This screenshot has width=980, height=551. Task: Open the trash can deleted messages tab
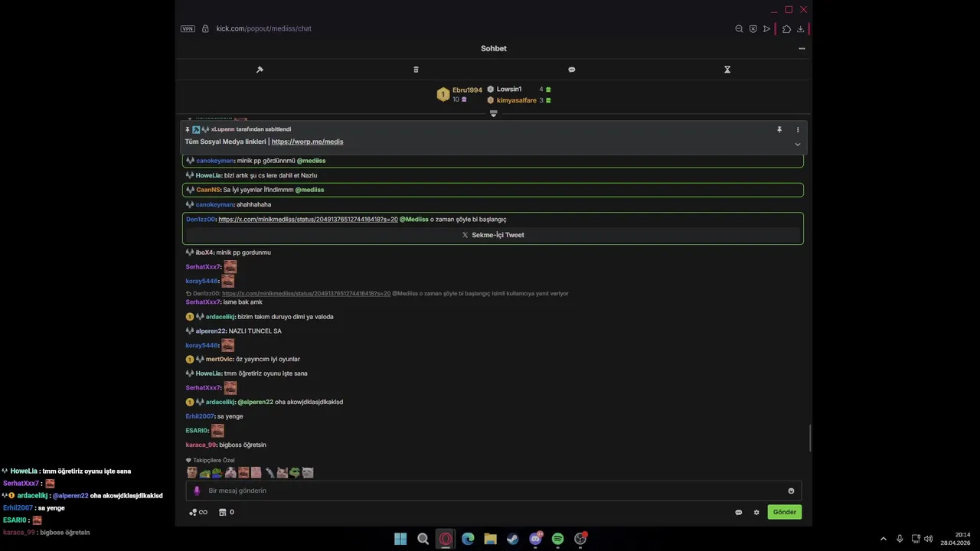click(x=416, y=70)
